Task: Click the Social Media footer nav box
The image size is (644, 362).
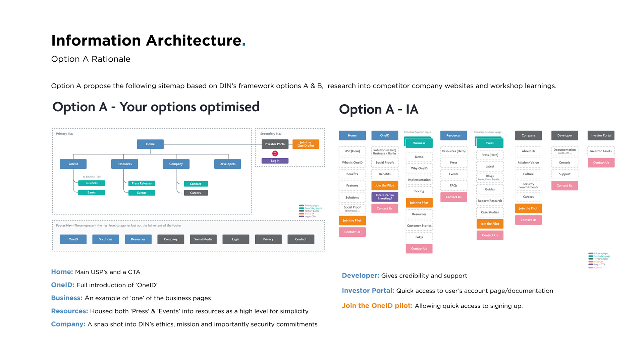Action: [203, 239]
